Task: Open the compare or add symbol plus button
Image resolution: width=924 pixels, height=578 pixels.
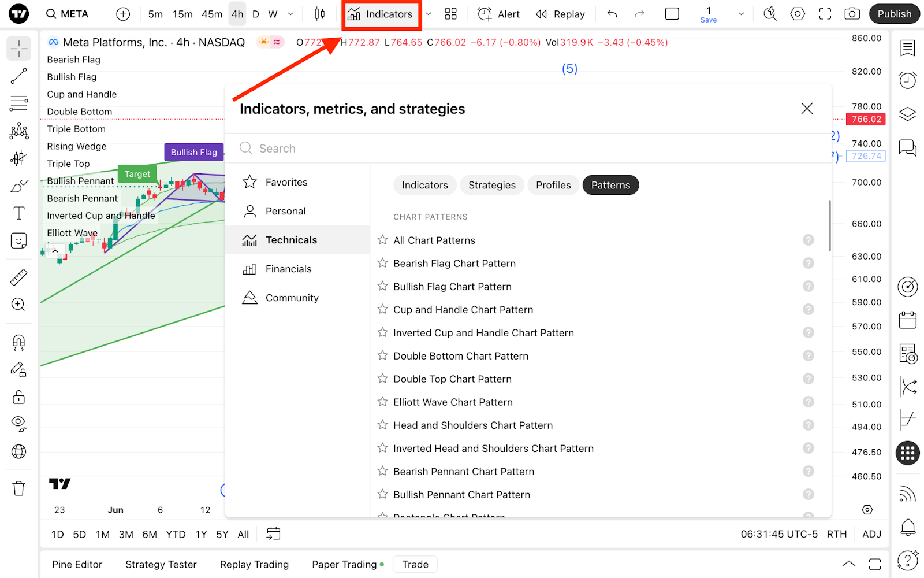Action: click(x=123, y=14)
